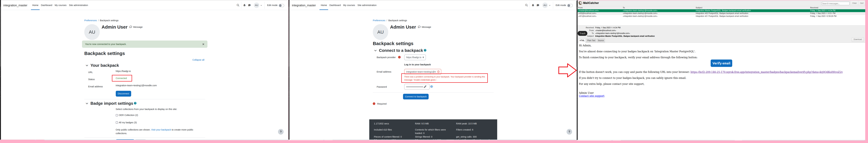Click the help question-mark button in middle page
Screen dimensions: 868x143
569,132
